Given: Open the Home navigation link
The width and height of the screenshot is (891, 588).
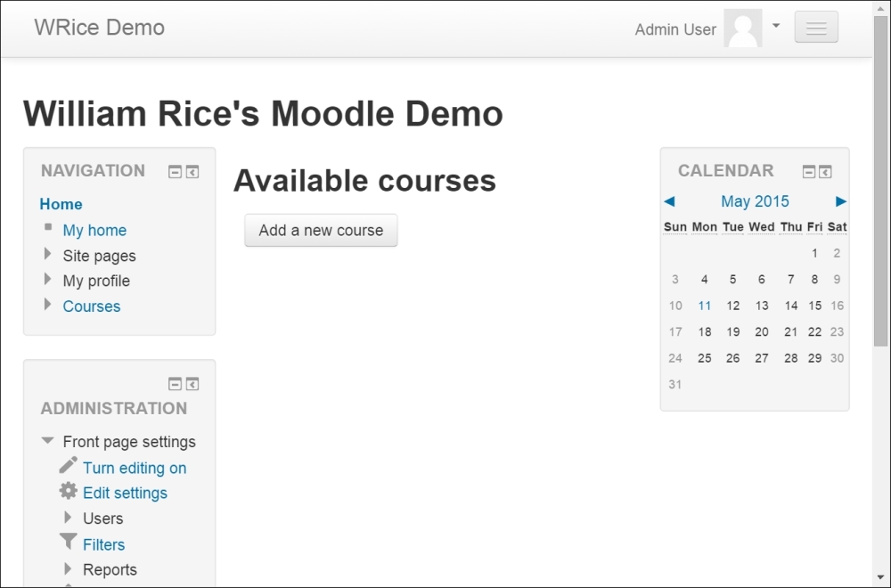Looking at the screenshot, I should coord(61,204).
